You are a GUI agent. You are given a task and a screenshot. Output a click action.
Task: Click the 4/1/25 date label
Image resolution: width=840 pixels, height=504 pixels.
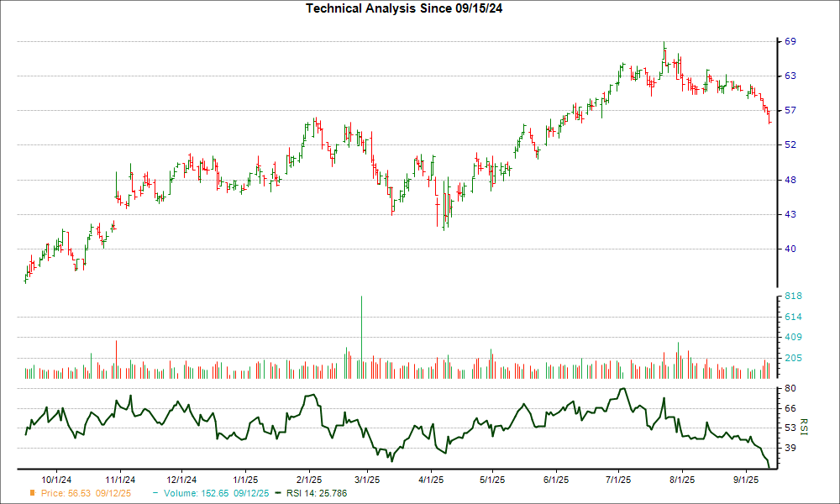tap(431, 480)
